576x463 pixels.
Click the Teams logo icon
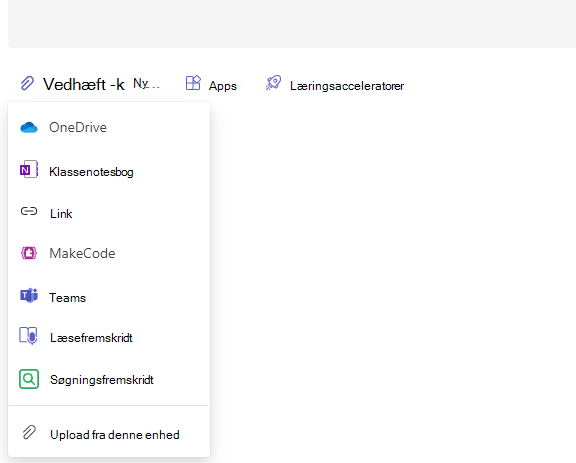click(x=29, y=295)
